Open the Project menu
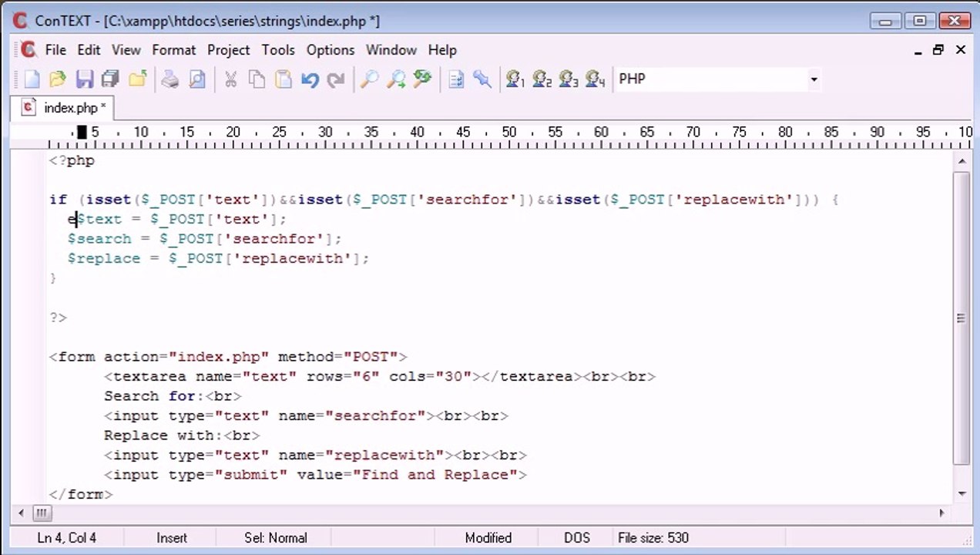 coord(229,49)
